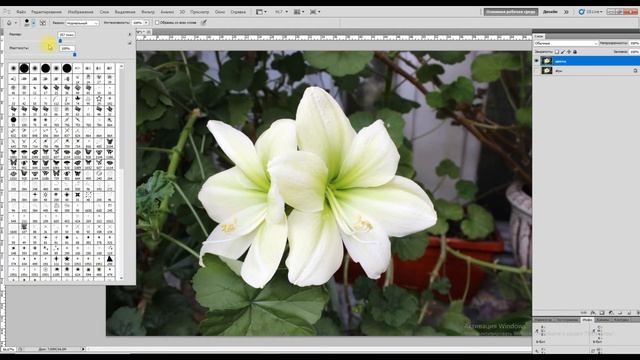Open the Редактирование menu
Image resolution: width=640 pixels, height=360 pixels.
(x=46, y=12)
